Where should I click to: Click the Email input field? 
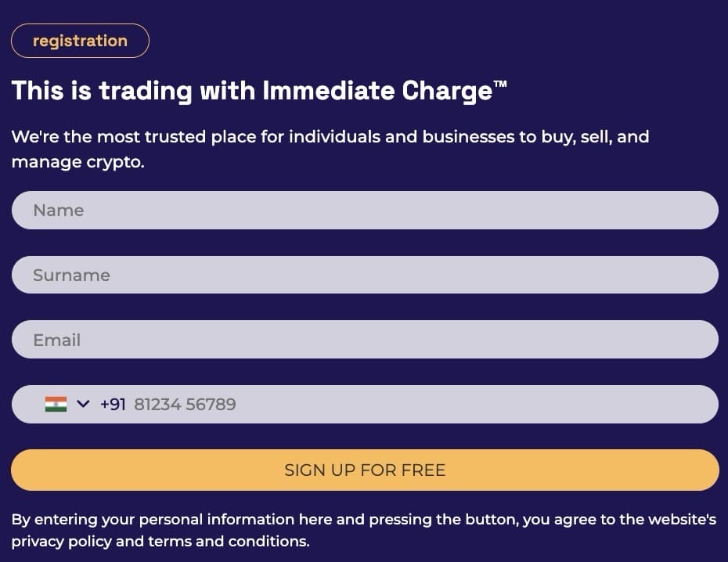pyautogui.click(x=365, y=339)
